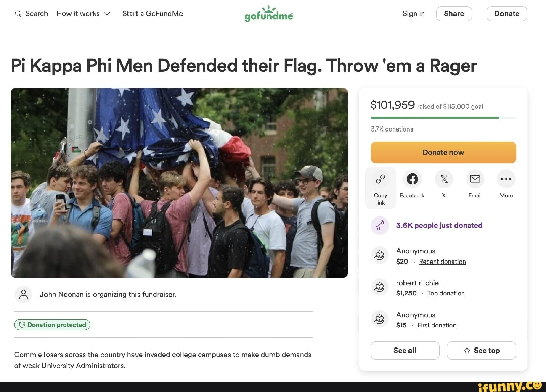Open the First donation link

point(437,325)
